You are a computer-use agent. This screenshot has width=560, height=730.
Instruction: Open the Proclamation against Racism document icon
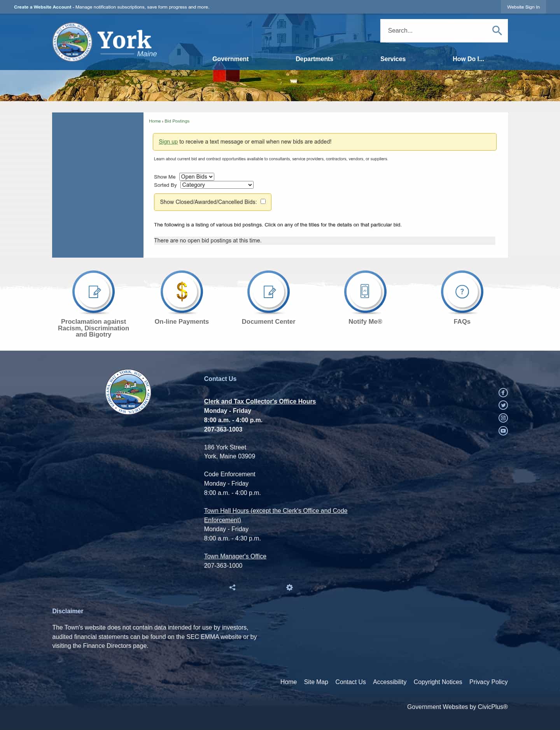tap(93, 292)
